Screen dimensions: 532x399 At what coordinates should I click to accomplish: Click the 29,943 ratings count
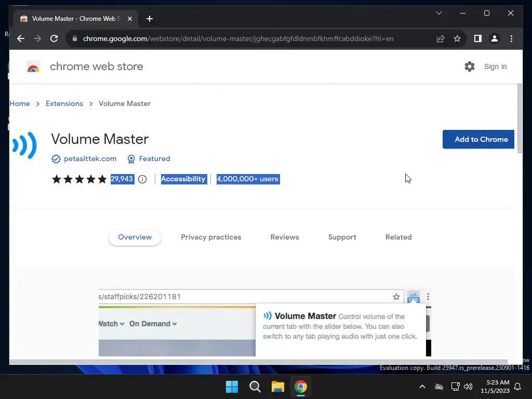[x=122, y=179]
